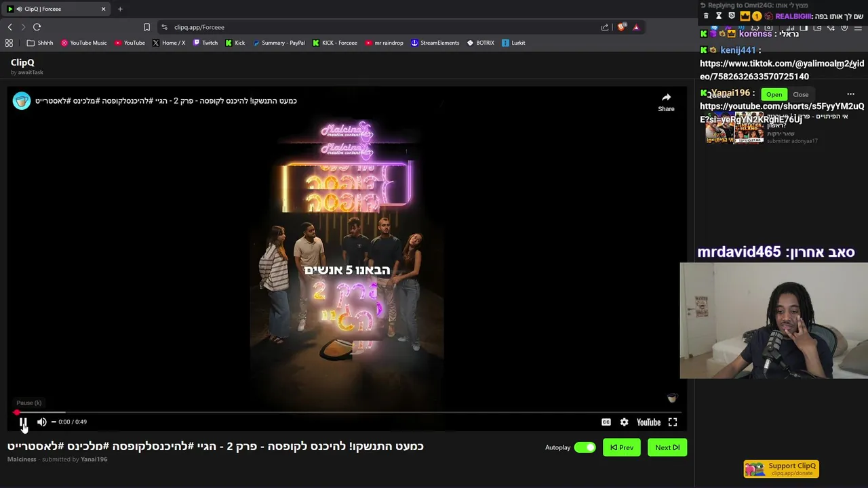The image size is (868, 488).
Task: Select the queued Temptation Island video thumbnail
Action: tap(734, 129)
